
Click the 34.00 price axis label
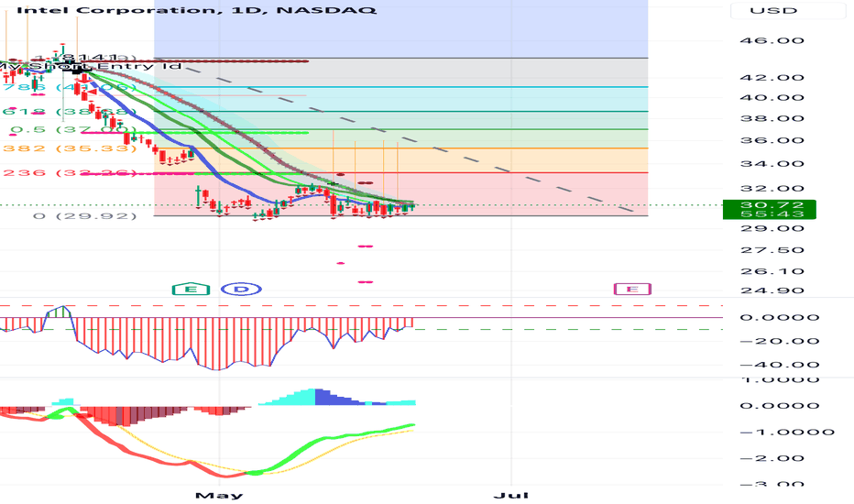click(x=772, y=163)
